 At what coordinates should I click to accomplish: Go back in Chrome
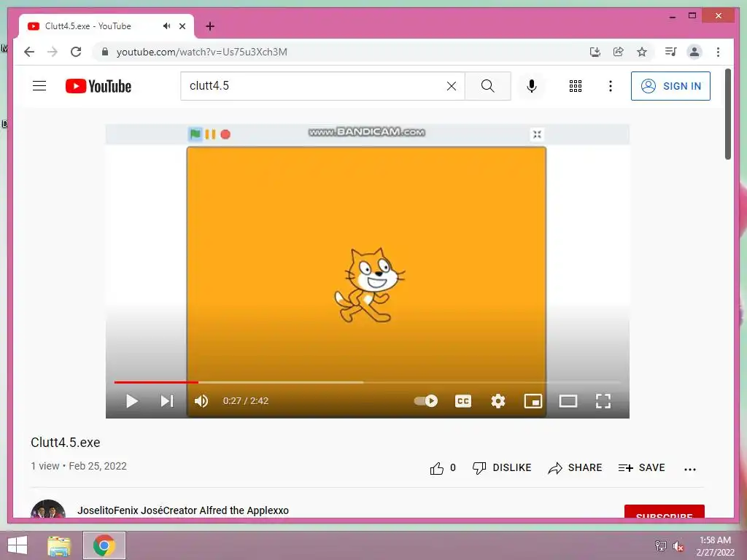(29, 52)
